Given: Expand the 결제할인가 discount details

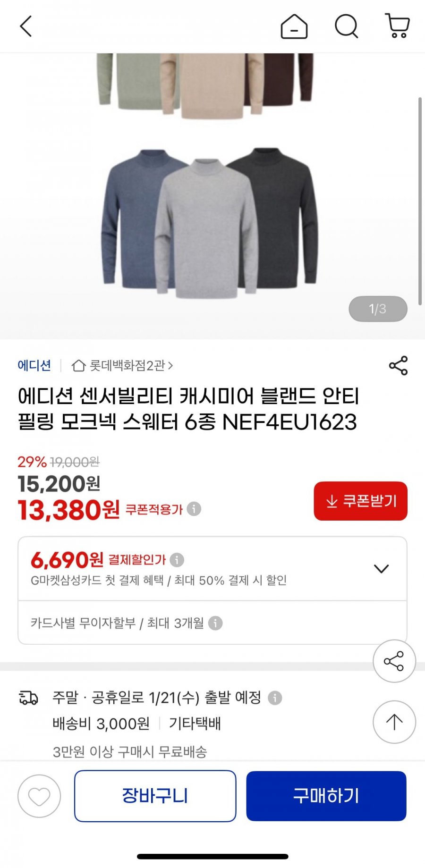Looking at the screenshot, I should pyautogui.click(x=381, y=568).
